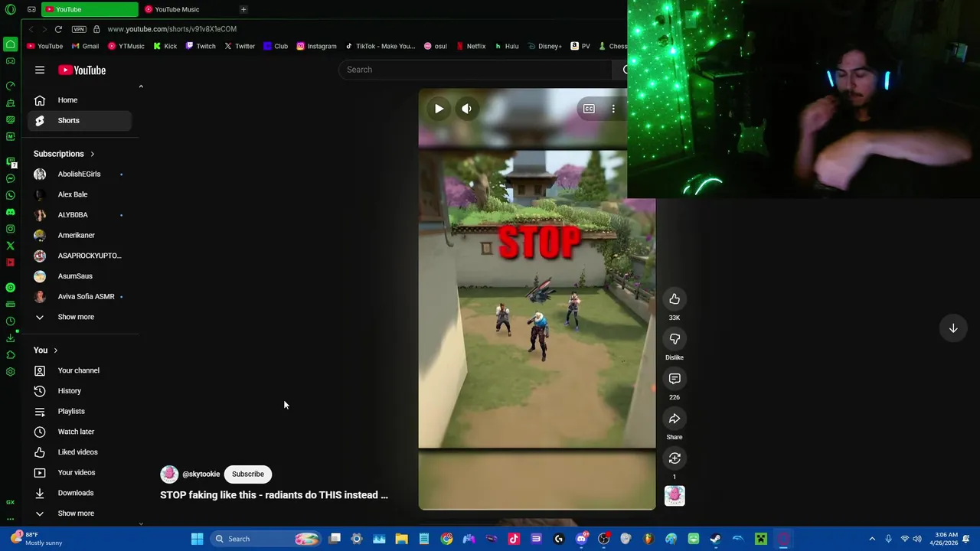
Task: Open Remix button on the short
Action: point(675,458)
